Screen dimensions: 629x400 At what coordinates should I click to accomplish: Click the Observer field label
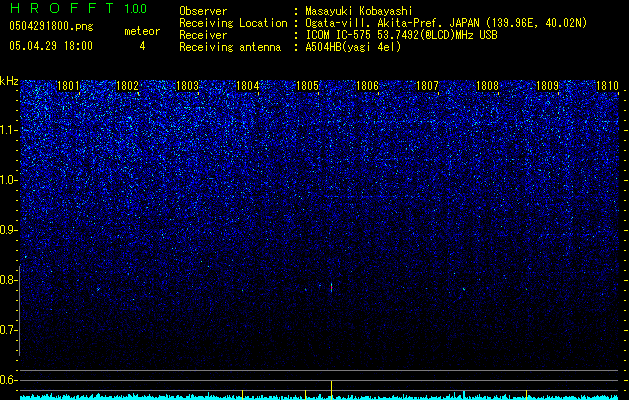[x=203, y=11]
